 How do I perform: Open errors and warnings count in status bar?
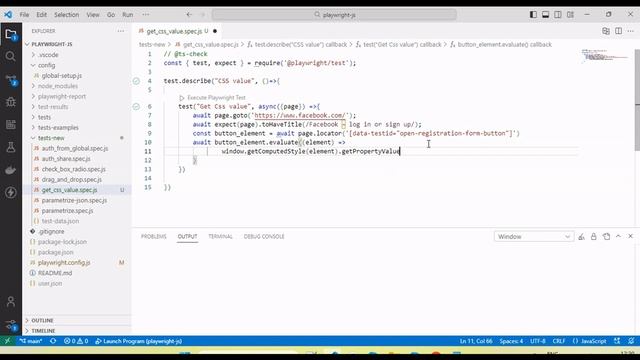tap(76, 341)
